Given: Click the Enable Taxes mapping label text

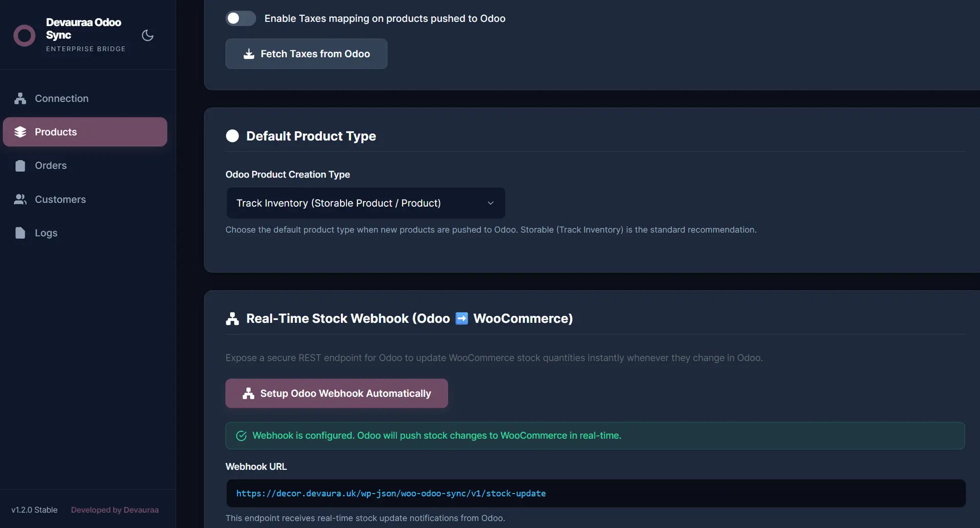Looking at the screenshot, I should click(385, 18).
